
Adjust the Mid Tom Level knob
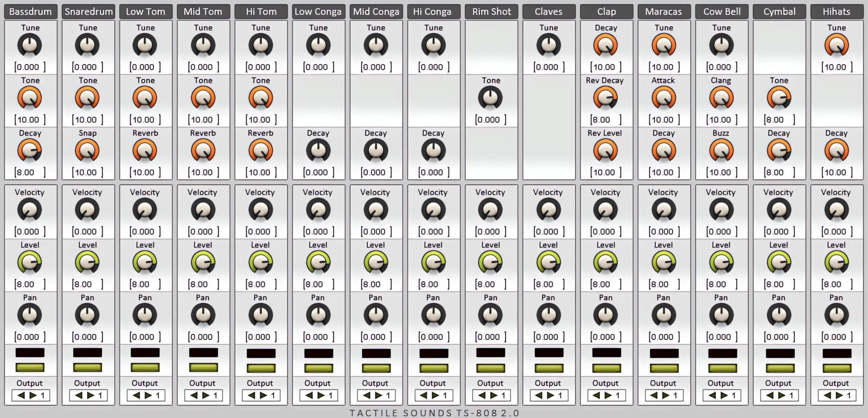202,262
